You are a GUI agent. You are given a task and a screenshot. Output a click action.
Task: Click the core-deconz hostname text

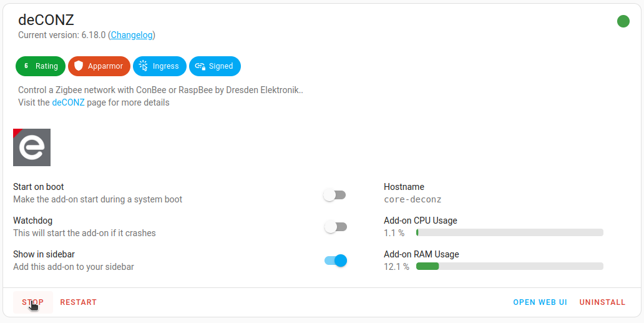(412, 199)
